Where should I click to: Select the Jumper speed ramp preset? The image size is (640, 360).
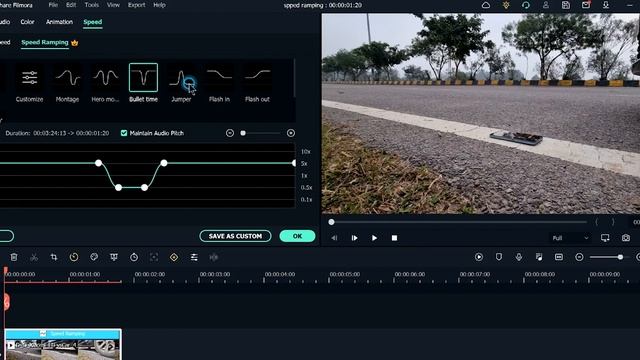point(181,83)
